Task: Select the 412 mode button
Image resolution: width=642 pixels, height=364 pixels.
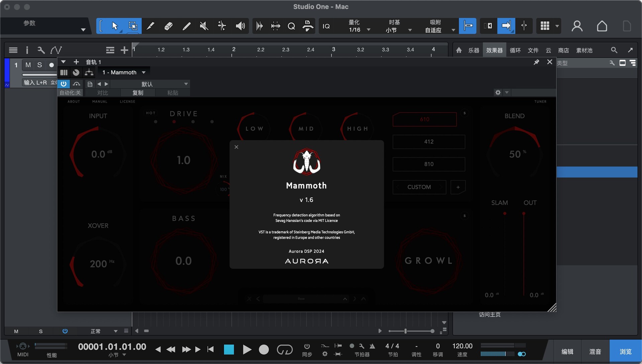Action: [x=429, y=142]
